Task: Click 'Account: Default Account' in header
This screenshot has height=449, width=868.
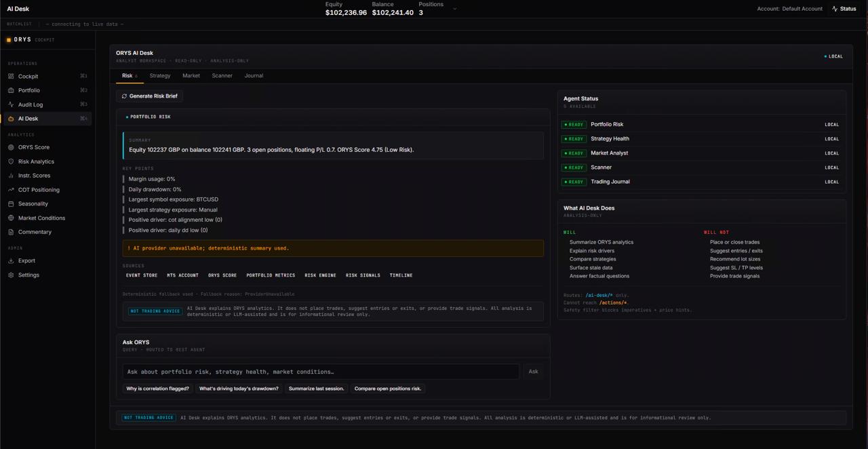Action: (x=789, y=9)
